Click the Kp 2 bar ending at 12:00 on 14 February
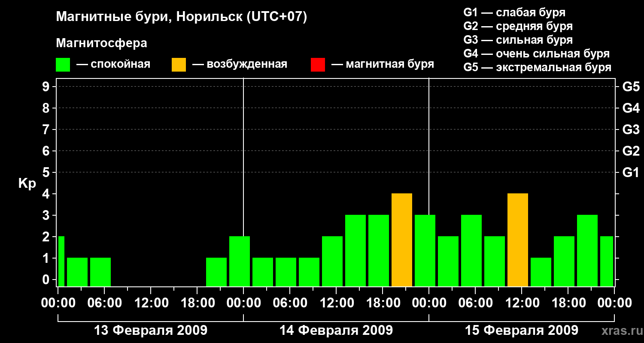Screen dimensions: 644x343 332,262
